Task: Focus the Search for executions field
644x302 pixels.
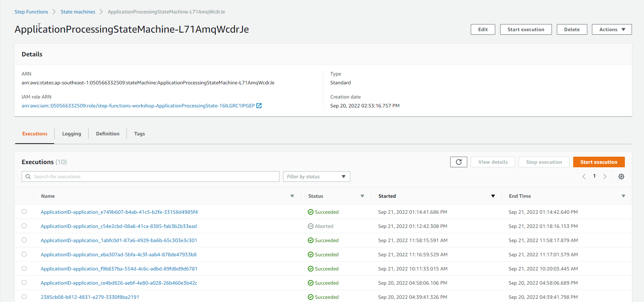Action: tap(151, 177)
